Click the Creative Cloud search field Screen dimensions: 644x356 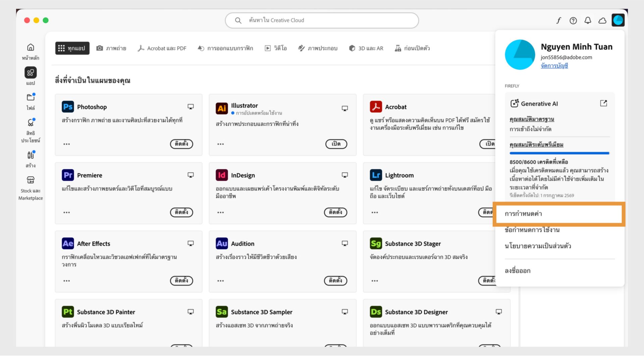coord(322,20)
